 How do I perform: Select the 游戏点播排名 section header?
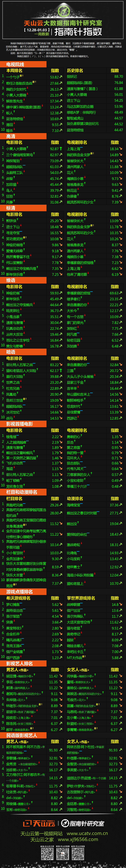pos(23,591)
